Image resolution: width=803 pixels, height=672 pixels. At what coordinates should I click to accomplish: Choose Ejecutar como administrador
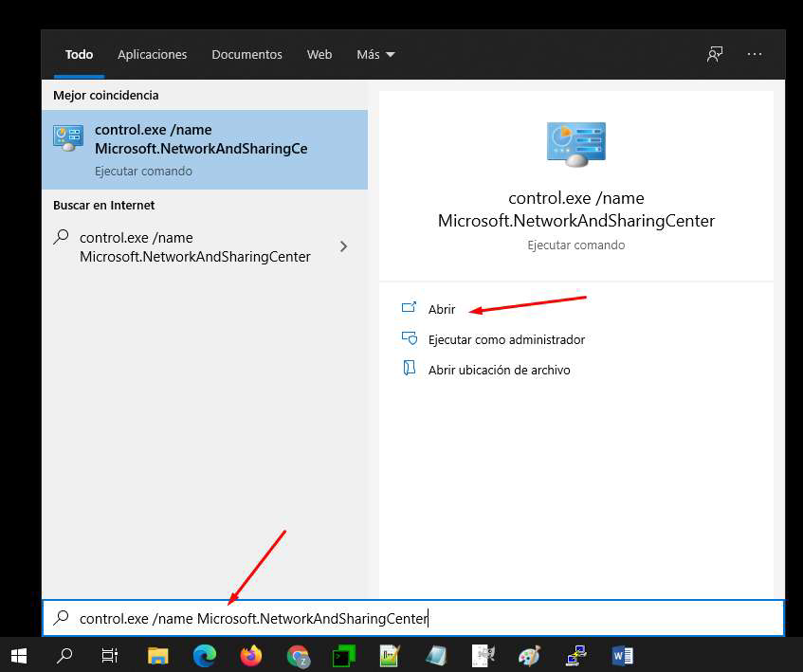click(x=506, y=339)
